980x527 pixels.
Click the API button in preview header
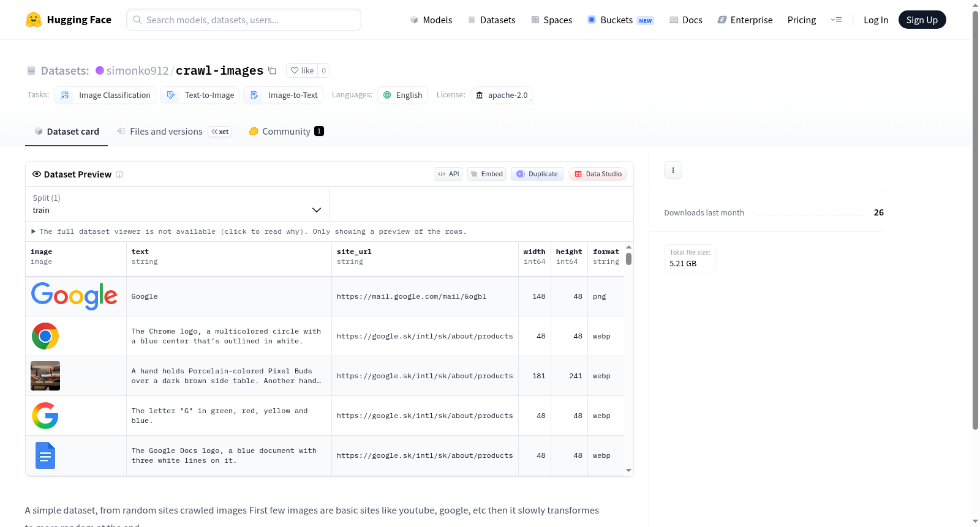pyautogui.click(x=448, y=174)
